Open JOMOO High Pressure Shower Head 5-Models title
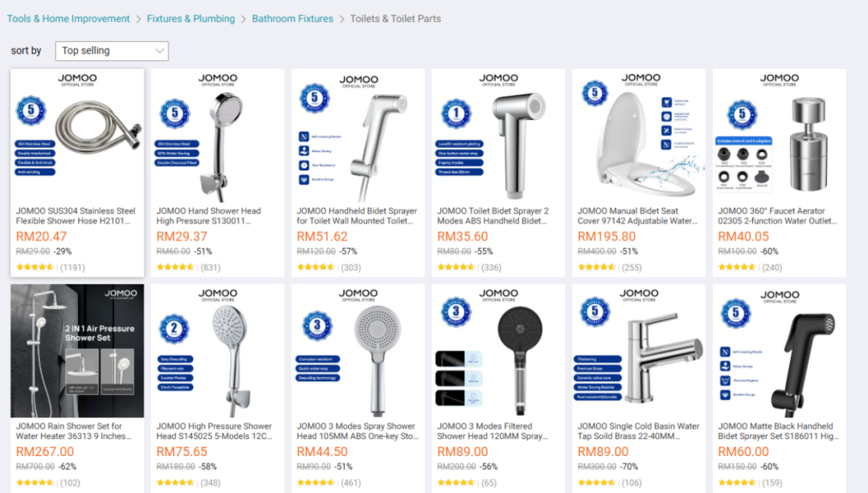The height and width of the screenshot is (493, 868). click(x=215, y=431)
